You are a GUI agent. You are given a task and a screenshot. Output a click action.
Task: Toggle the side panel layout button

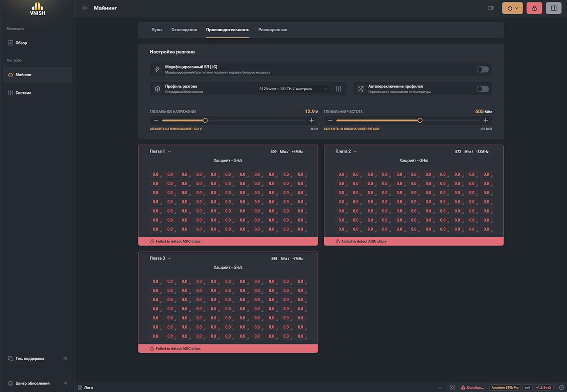click(553, 8)
